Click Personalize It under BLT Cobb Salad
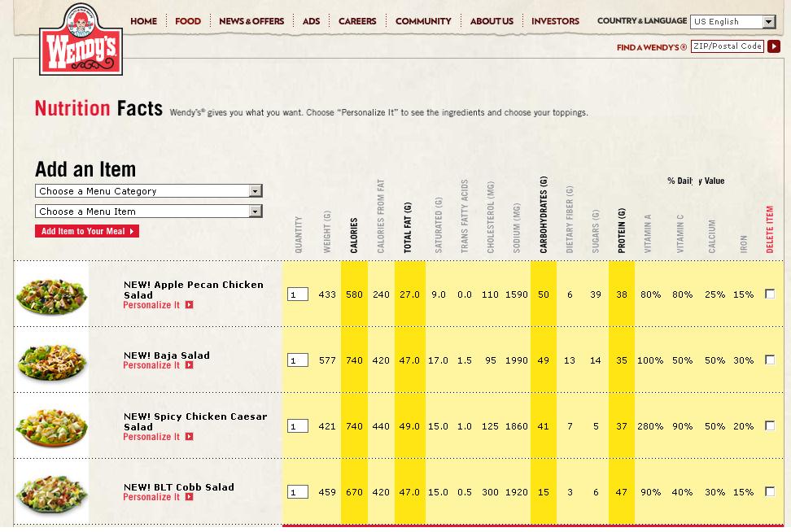 click(x=151, y=497)
